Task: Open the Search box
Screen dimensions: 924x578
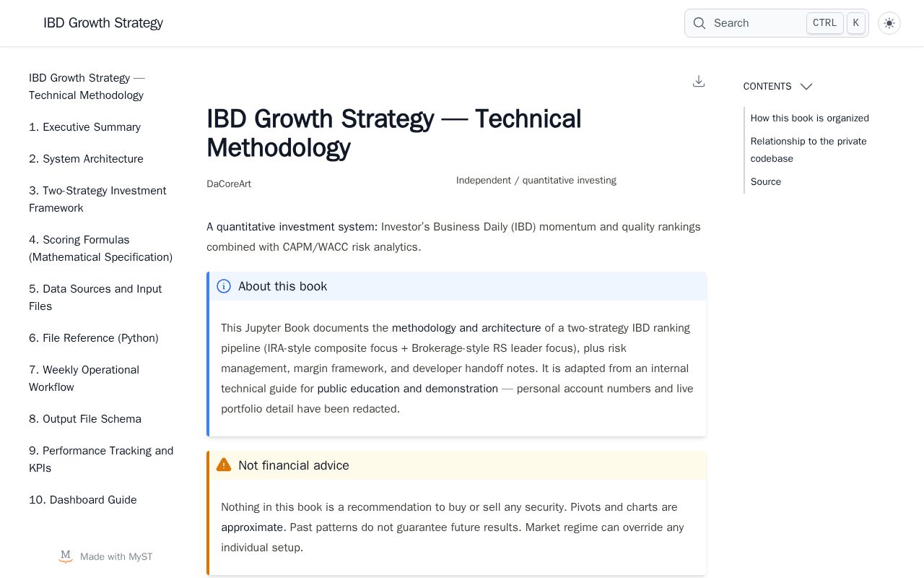Action: 777,23
